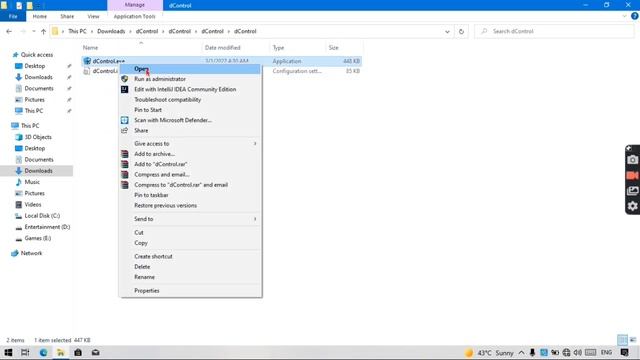
Task: Expand address bar history dropdown
Action: tap(447, 31)
